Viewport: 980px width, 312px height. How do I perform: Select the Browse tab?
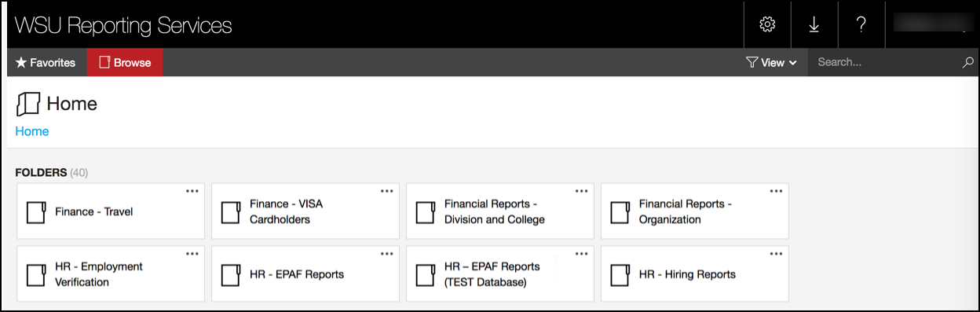pos(125,62)
